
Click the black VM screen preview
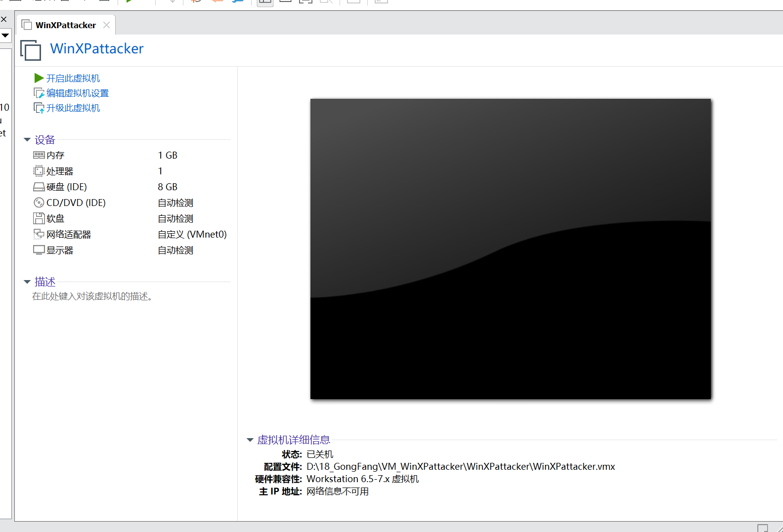[511, 249]
